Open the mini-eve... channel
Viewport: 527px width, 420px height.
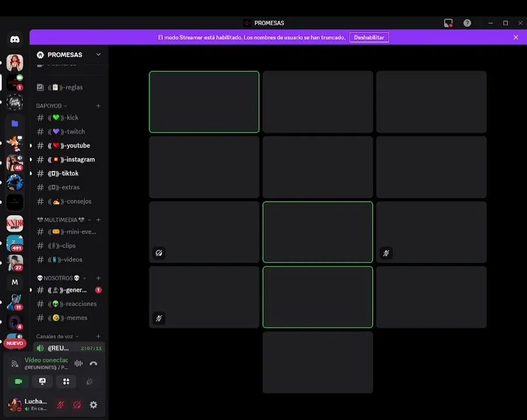(68, 232)
